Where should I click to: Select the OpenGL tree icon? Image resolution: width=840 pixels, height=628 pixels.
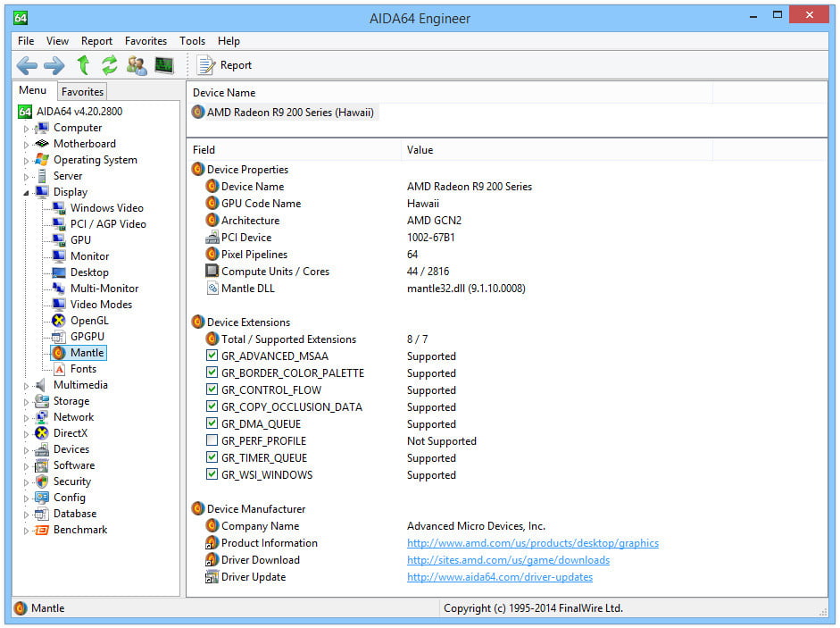[59, 321]
